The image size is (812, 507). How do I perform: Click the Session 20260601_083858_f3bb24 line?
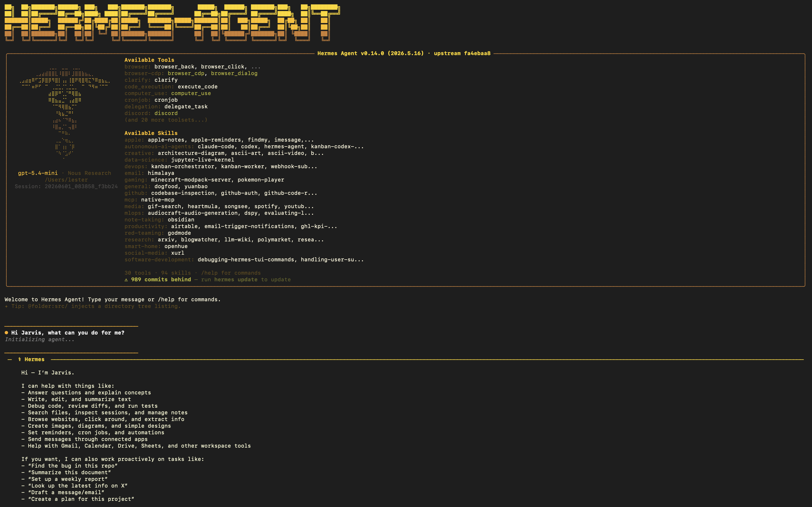(66, 187)
